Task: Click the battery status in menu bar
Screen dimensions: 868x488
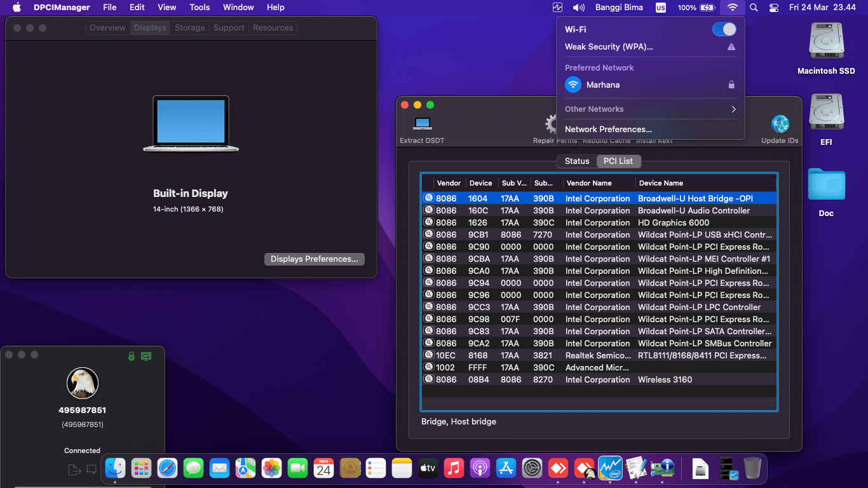Action: pyautogui.click(x=696, y=8)
